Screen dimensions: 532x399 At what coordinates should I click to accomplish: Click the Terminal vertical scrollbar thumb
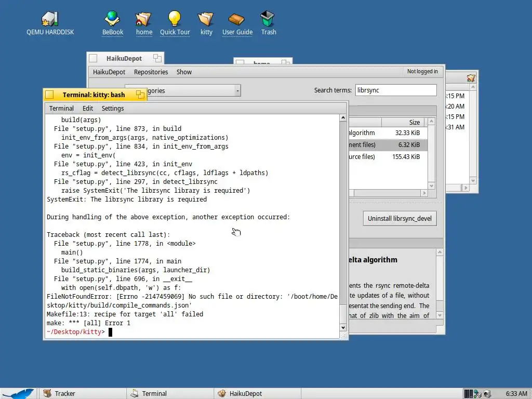(343, 313)
